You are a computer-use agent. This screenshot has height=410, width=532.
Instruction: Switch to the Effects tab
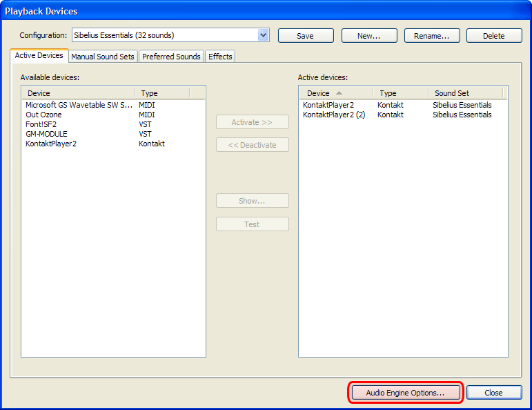point(220,57)
